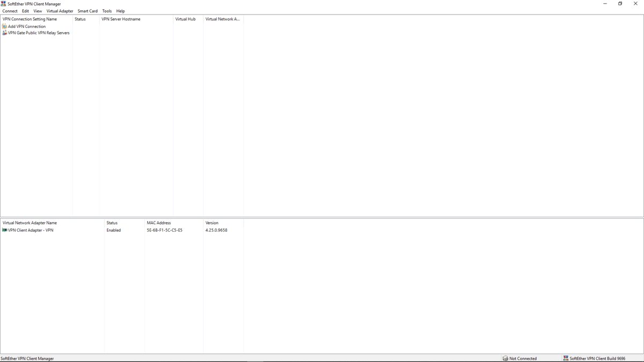This screenshot has width=644, height=362.
Task: Click SoftEther VPN Client Manager status bar text
Action: 27,358
